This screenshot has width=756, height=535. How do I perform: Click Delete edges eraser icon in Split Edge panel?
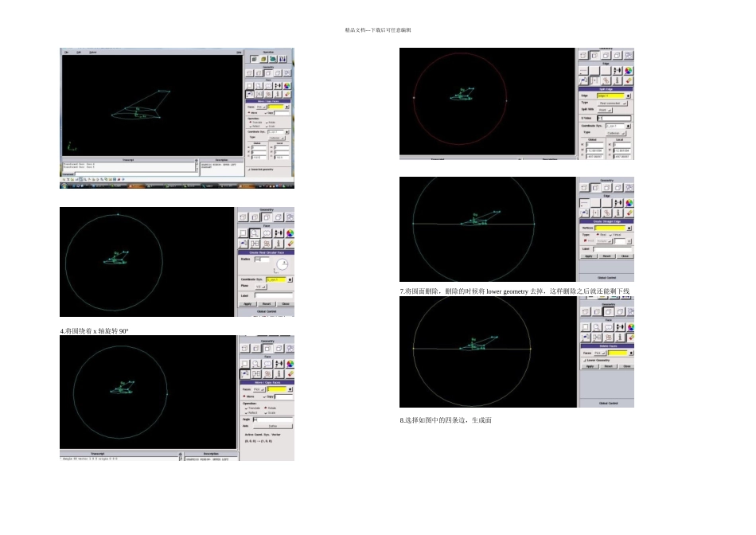[629, 80]
